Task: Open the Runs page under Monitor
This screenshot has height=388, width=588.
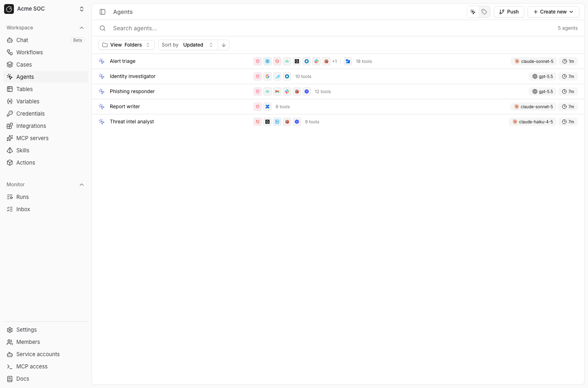Action: [46, 197]
